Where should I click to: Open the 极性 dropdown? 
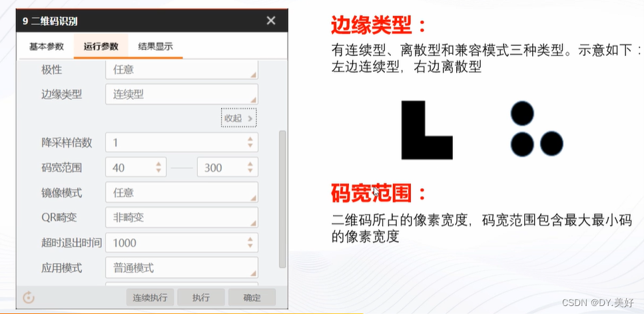click(x=182, y=70)
